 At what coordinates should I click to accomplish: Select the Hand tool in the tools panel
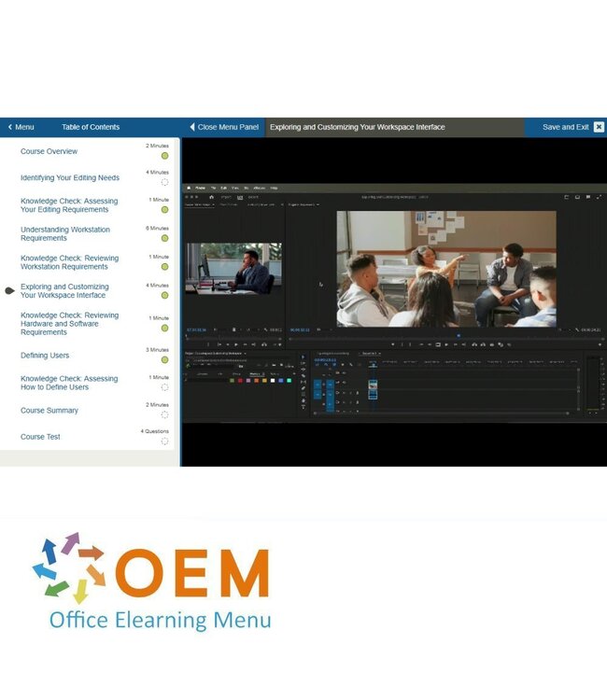[303, 401]
